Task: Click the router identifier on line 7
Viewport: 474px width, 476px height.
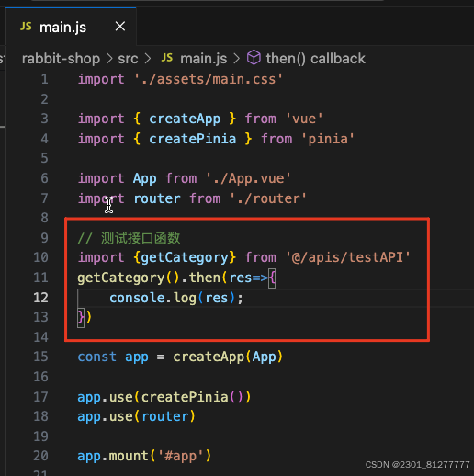Action: tap(157, 198)
